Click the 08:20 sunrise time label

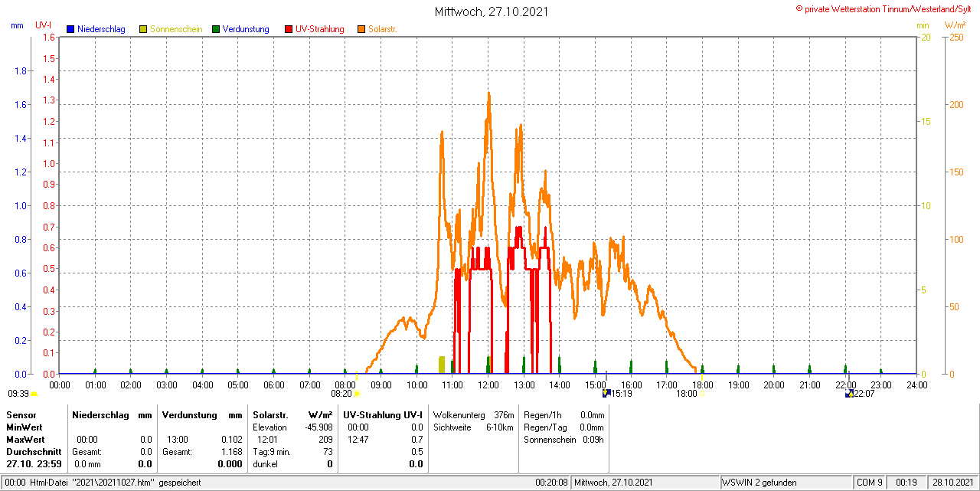pyautogui.click(x=341, y=394)
